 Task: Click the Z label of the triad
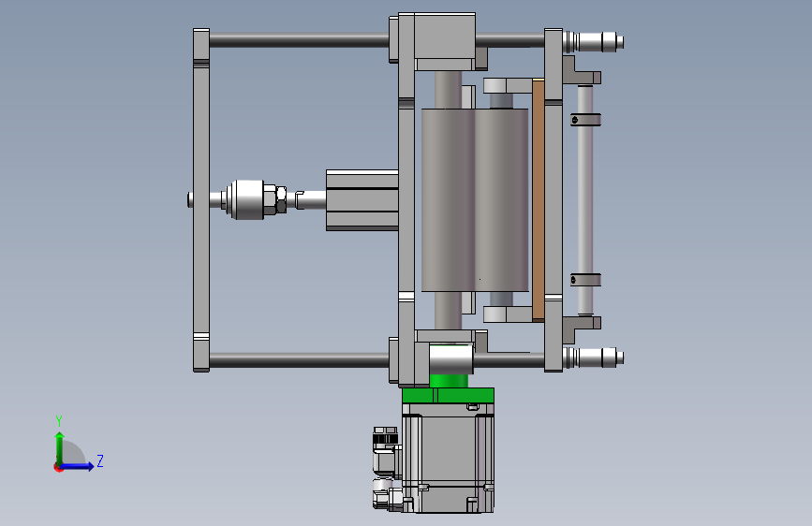[100, 460]
